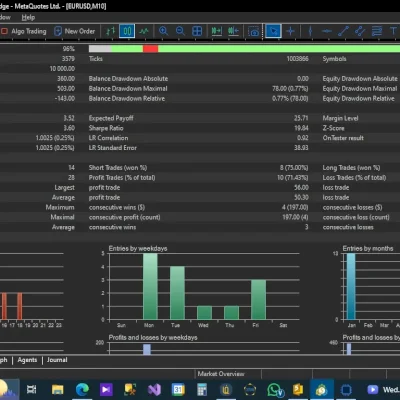The image size is (400, 400).
Task: Select the candlestick chart mode icon
Action: click(127, 31)
